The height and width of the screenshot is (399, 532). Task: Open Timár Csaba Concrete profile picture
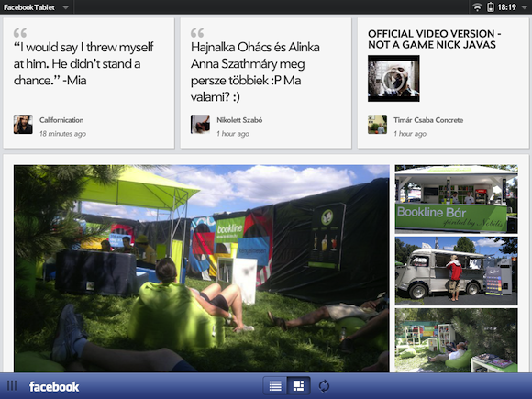point(377,124)
